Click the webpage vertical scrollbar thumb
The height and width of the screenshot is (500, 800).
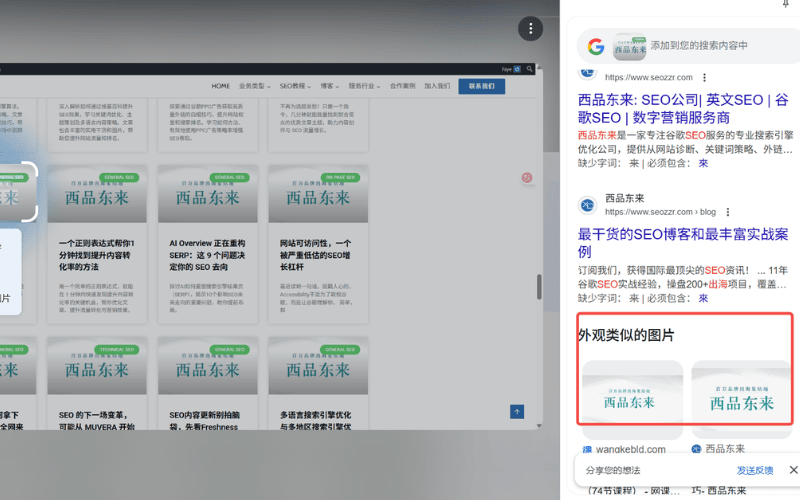point(539,287)
